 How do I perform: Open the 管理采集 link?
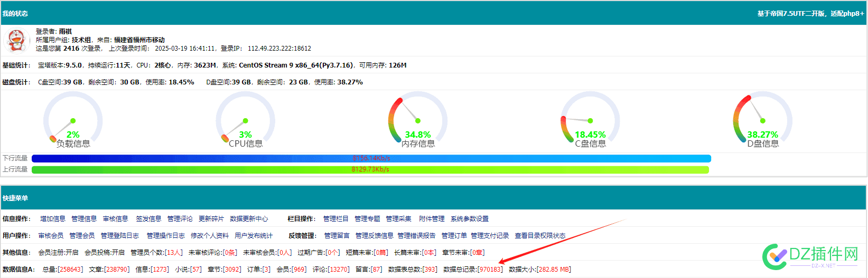point(398,219)
